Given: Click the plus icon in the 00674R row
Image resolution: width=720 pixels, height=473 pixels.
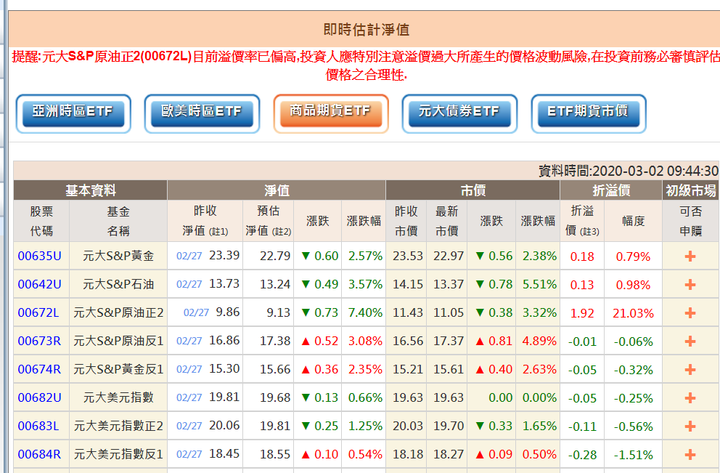Looking at the screenshot, I should pyautogui.click(x=690, y=370).
